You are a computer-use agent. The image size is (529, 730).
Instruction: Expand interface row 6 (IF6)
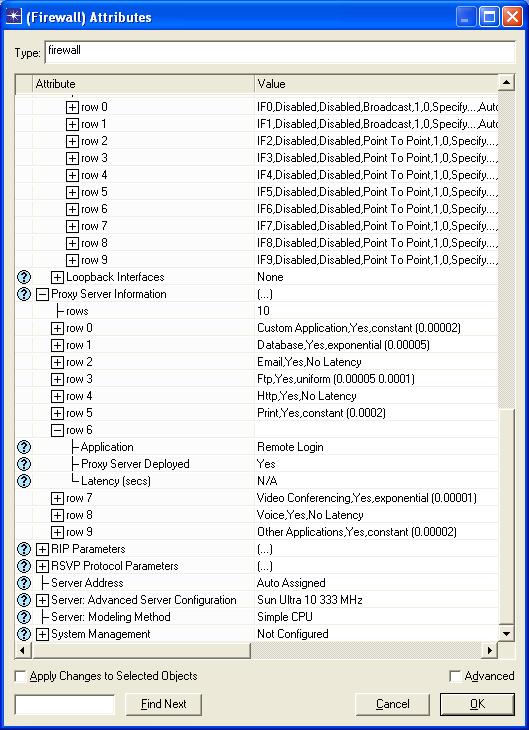tap(72, 210)
